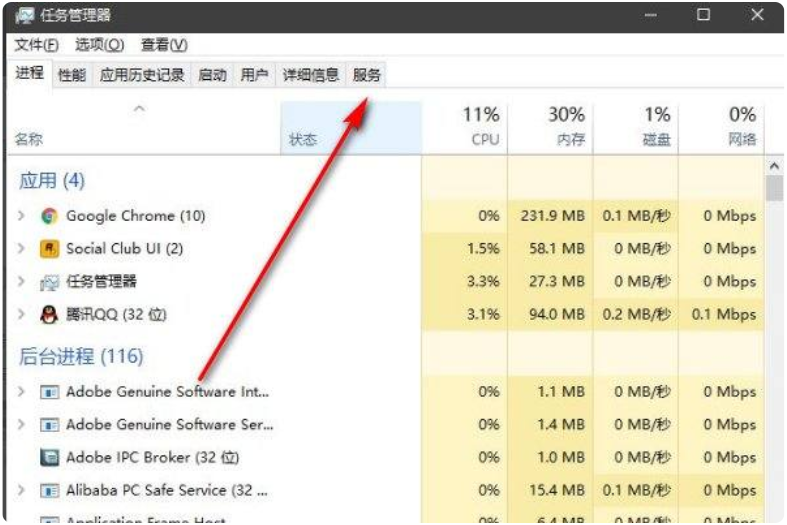Select the Adobe IPC Broker (32 位) name
Image resolution: width=787 pixels, height=525 pixels.
[x=153, y=457]
